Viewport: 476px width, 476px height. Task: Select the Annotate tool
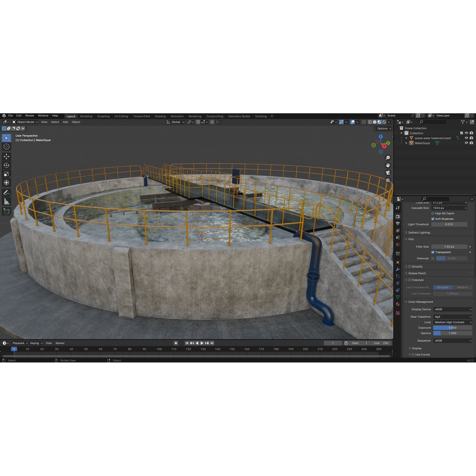(x=6, y=192)
